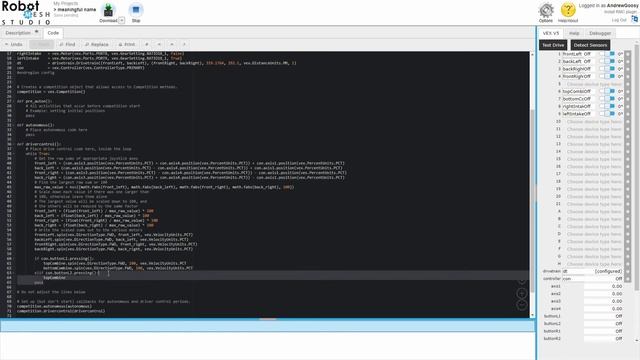Open port H Choose device type dropdown

(594, 264)
